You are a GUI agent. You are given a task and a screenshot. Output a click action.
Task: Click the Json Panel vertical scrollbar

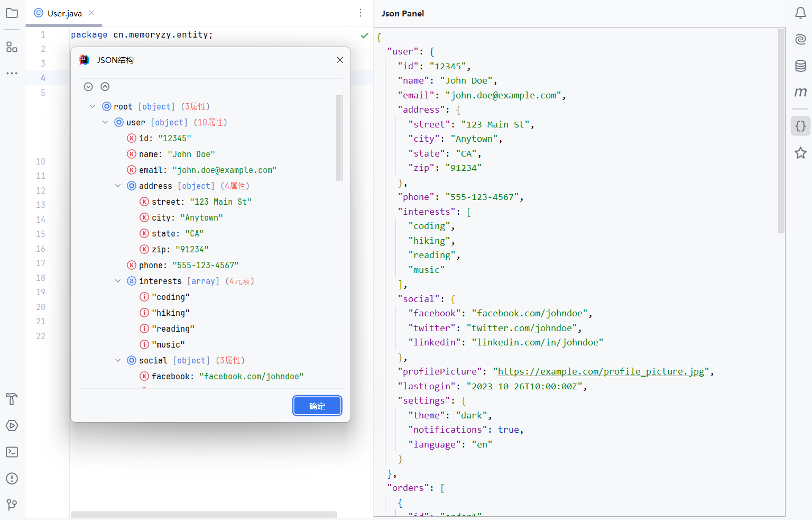(781, 131)
